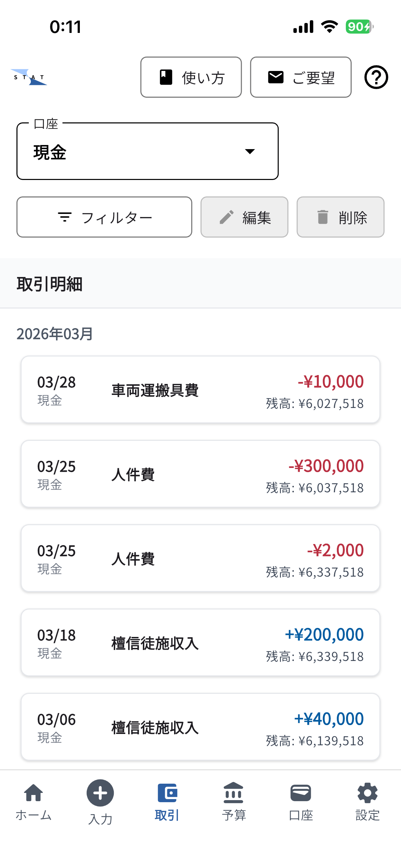Tap the STAT logo

[x=29, y=77]
